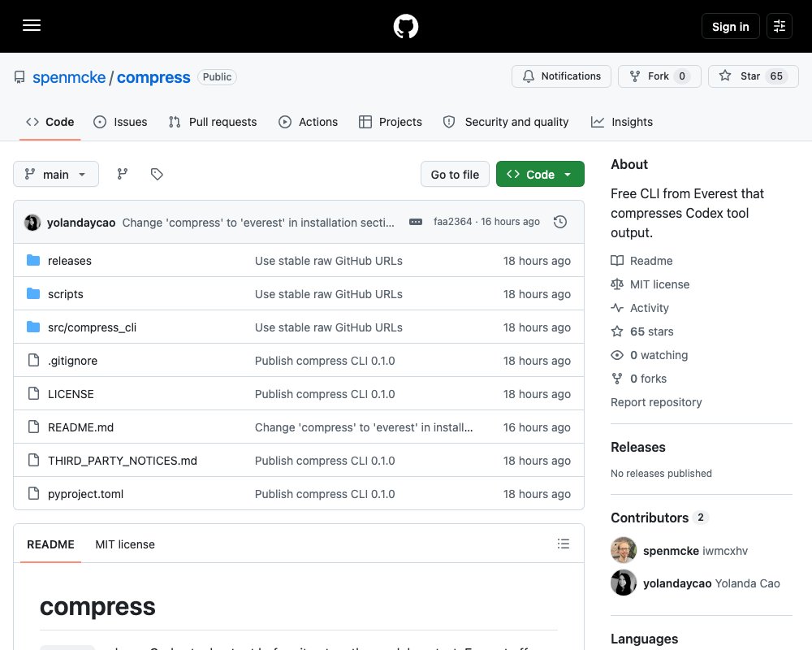This screenshot has width=812, height=650.
Task: Open .gitignore row 'Publish compress CLI 0.1.0' commit
Action: pos(325,361)
